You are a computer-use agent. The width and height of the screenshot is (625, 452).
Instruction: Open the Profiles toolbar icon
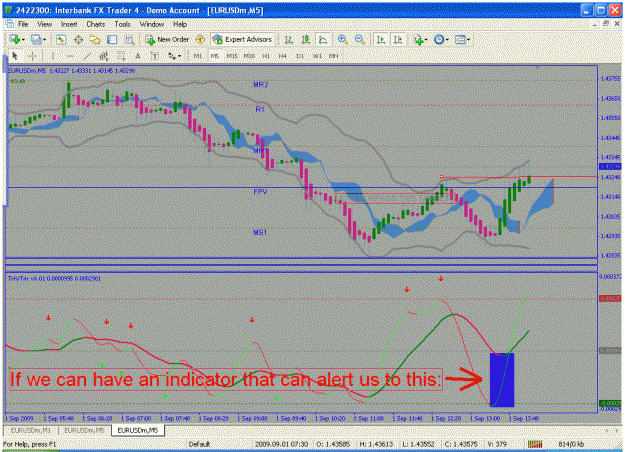[x=35, y=39]
